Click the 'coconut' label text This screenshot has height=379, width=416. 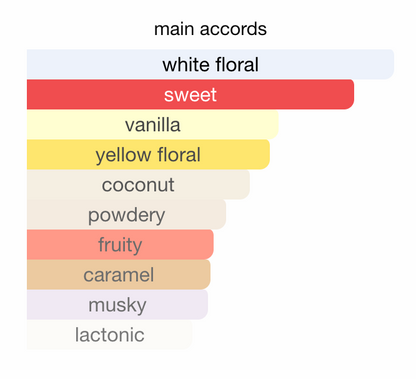pos(138,185)
